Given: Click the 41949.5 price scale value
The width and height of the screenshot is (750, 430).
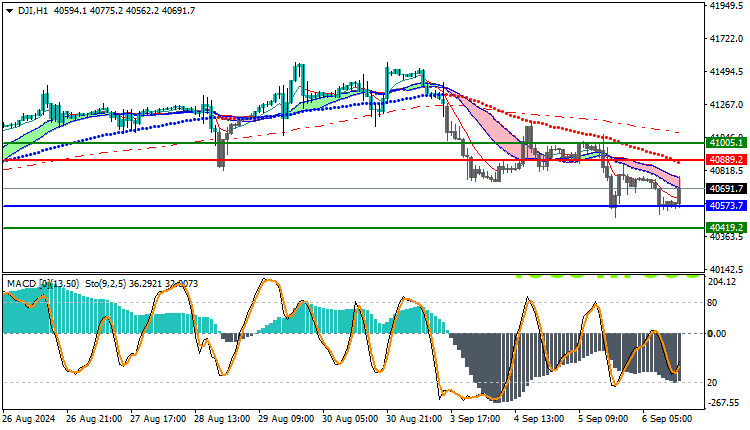Looking at the screenshot, I should (727, 6).
